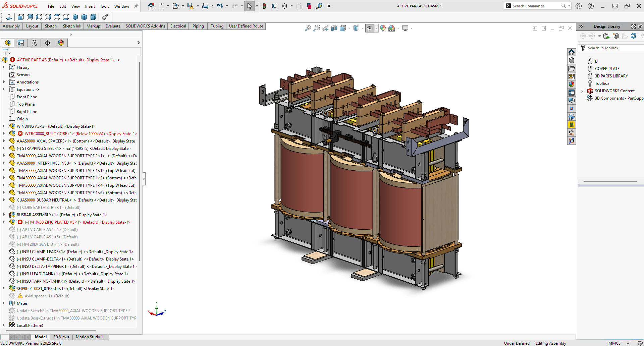Expand the History folder
Screen dimensions: 644x346
coord(4,67)
